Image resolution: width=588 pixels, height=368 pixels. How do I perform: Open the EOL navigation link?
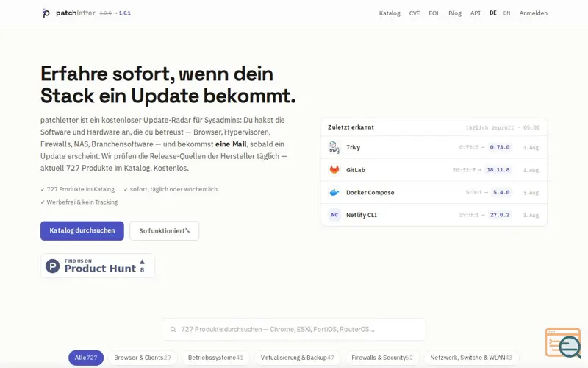(x=434, y=13)
